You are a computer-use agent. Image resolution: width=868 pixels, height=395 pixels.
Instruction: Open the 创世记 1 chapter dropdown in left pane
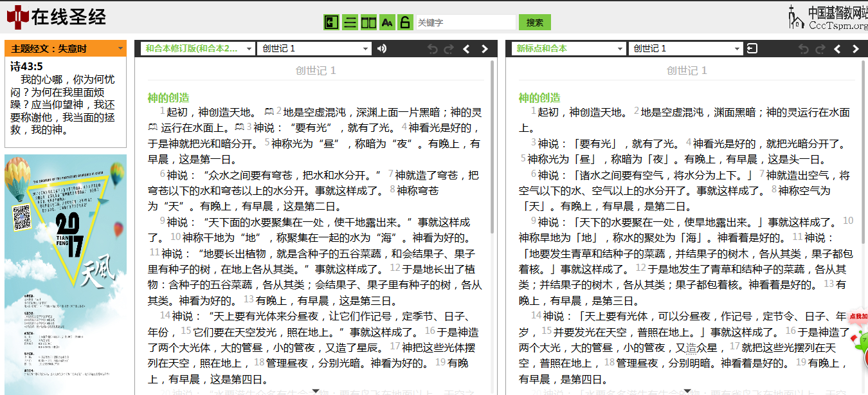click(x=314, y=48)
